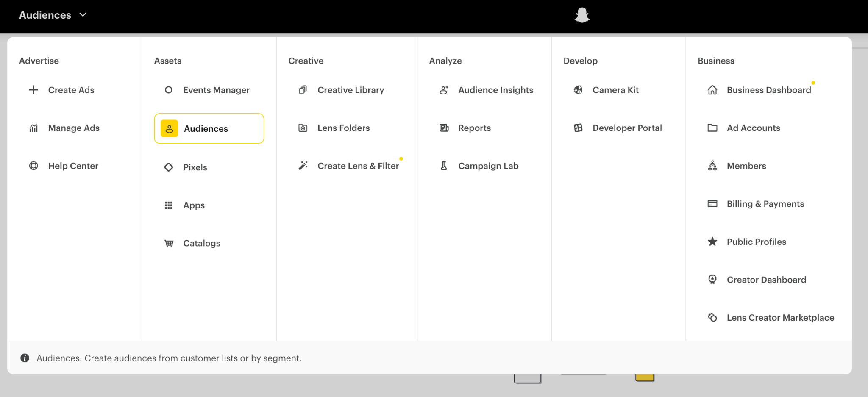Open Catalogs under Assets
The height and width of the screenshot is (397, 868).
202,243
